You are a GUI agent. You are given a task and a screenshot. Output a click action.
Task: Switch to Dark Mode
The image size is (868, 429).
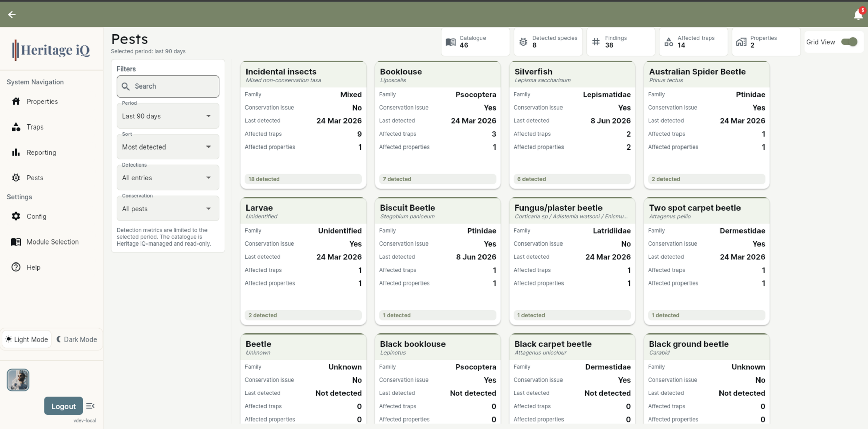click(x=77, y=339)
